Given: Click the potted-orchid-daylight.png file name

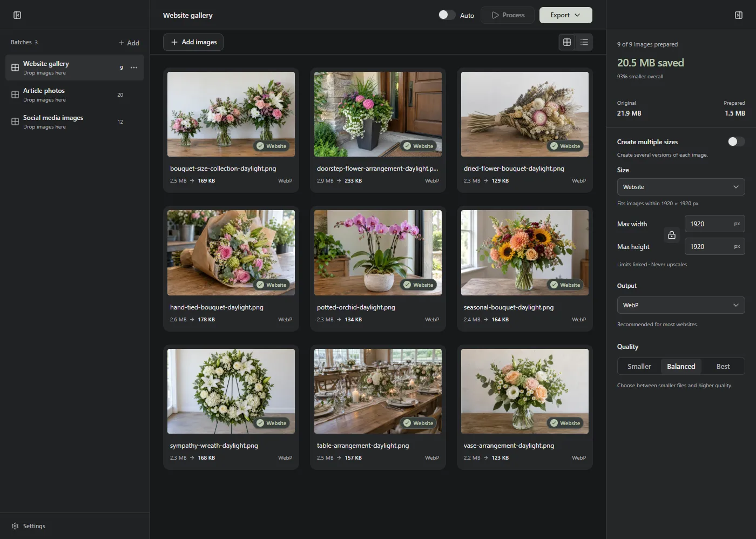Looking at the screenshot, I should (x=356, y=307).
